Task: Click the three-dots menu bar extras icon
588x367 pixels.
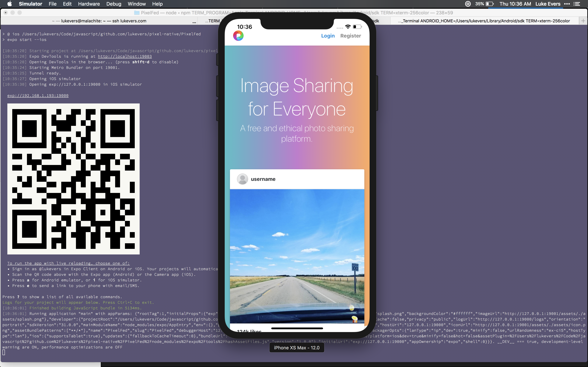Action: pyautogui.click(x=567, y=4)
